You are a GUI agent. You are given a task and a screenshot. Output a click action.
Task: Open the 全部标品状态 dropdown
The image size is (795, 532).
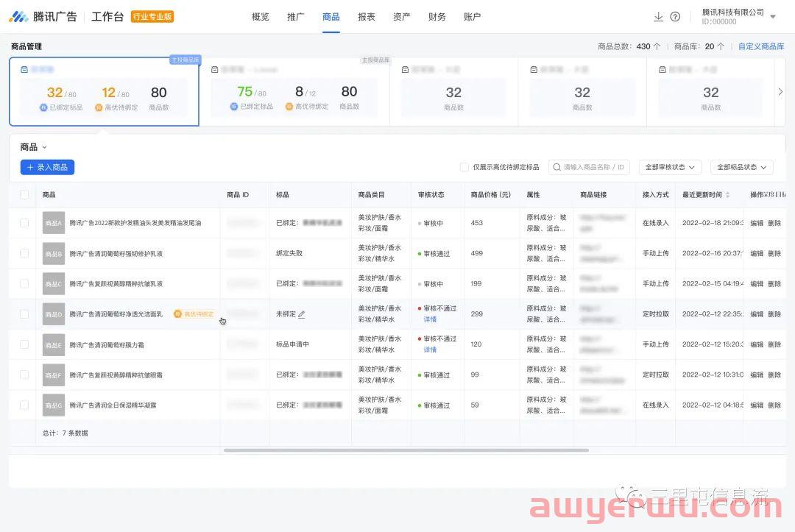pyautogui.click(x=741, y=167)
